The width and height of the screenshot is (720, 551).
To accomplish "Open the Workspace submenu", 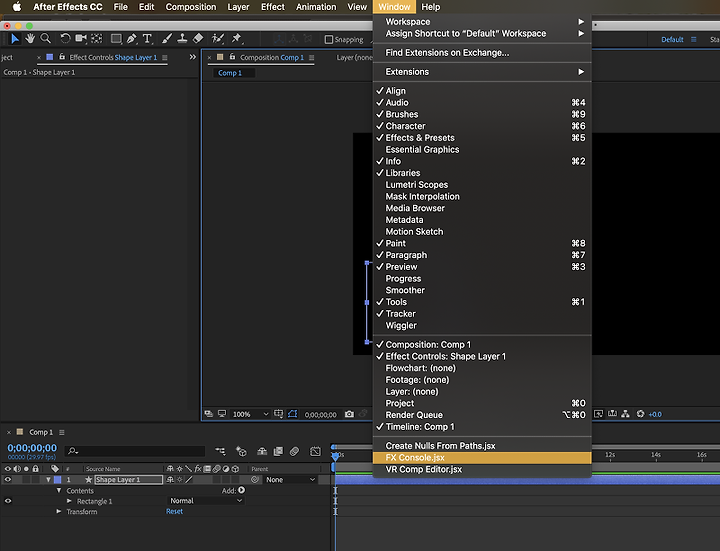I will [x=482, y=22].
